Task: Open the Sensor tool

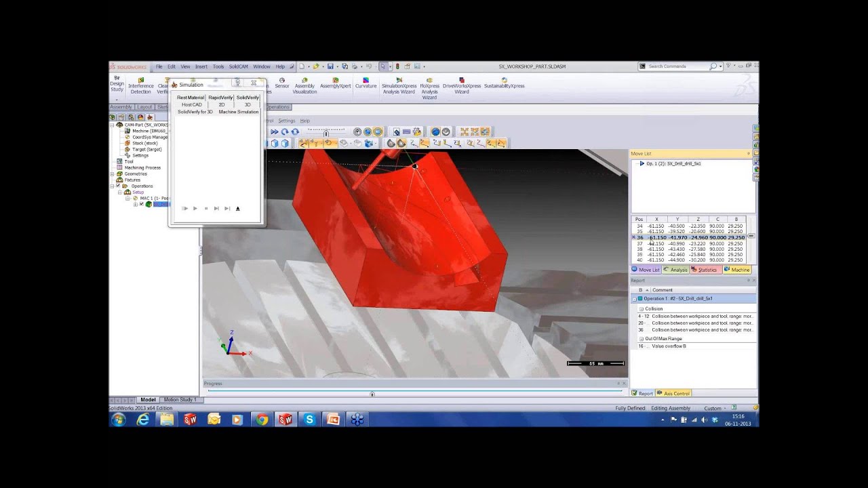Action: pyautogui.click(x=282, y=83)
